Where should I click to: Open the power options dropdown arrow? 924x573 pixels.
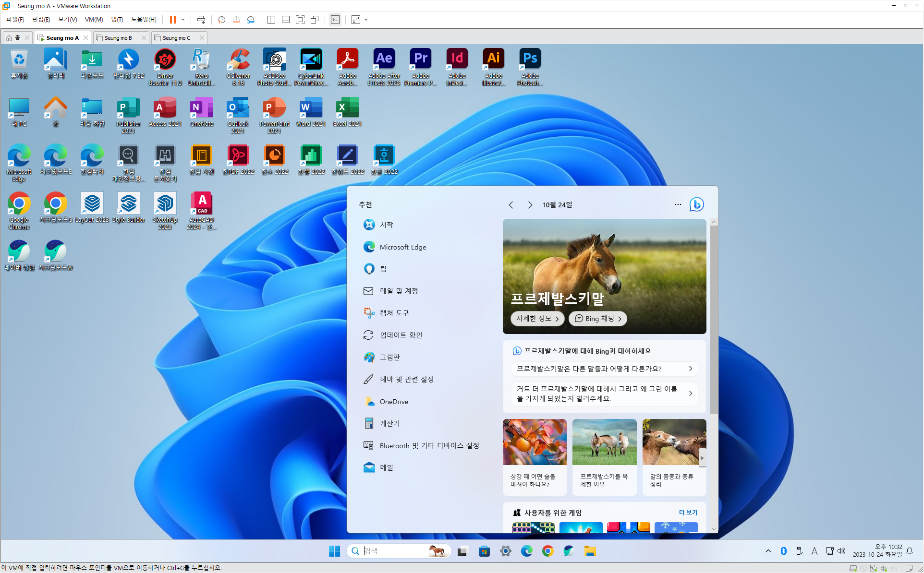pyautogui.click(x=183, y=20)
